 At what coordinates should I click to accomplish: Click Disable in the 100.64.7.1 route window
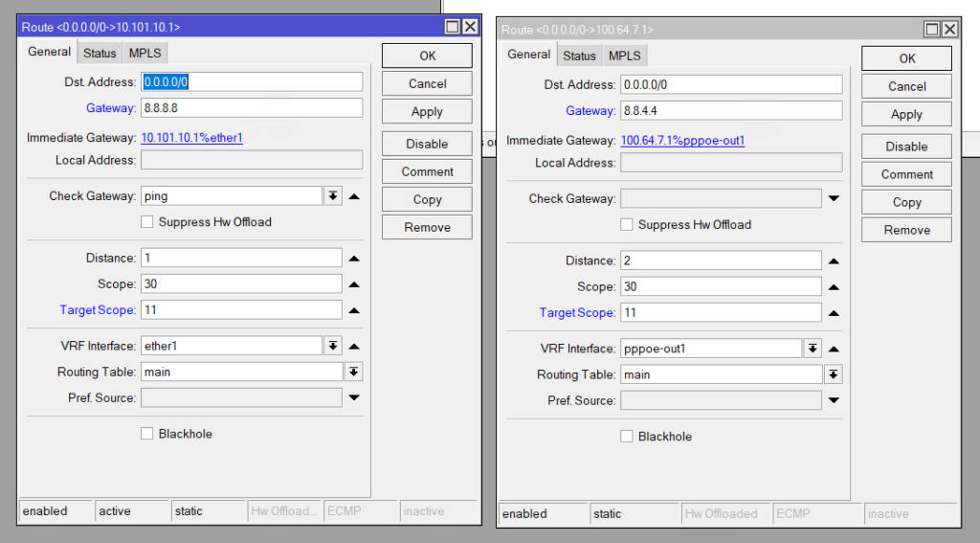click(x=906, y=147)
